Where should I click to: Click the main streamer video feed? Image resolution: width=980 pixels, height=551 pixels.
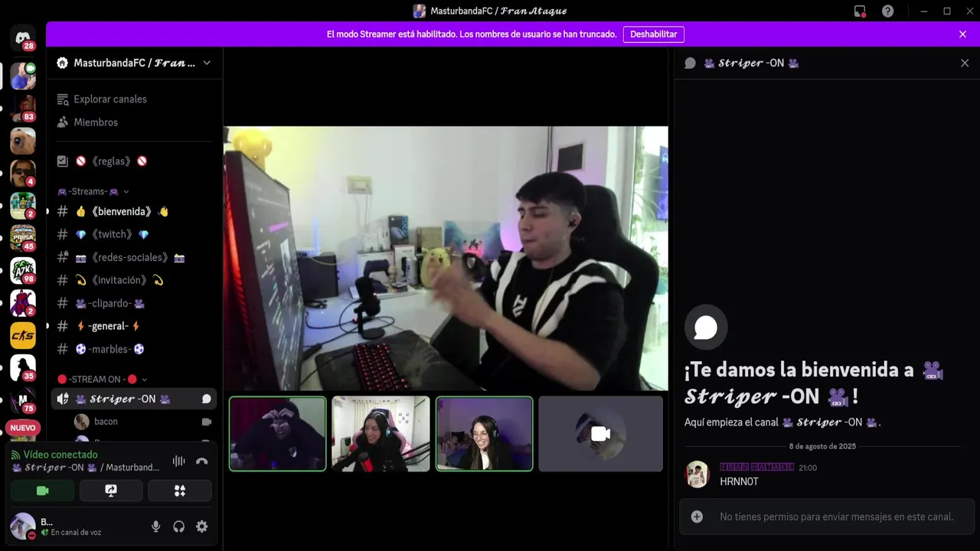pos(446,259)
